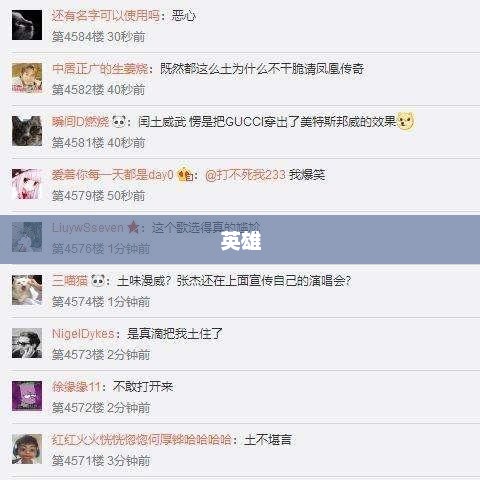Open username link 还有名字可以使用吗
This screenshot has height=480, width=480.
106,16
